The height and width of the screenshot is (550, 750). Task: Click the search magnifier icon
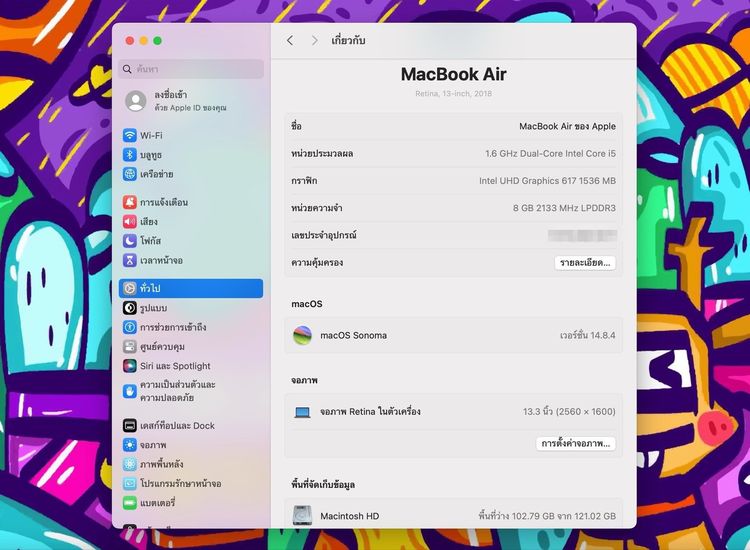[127, 69]
